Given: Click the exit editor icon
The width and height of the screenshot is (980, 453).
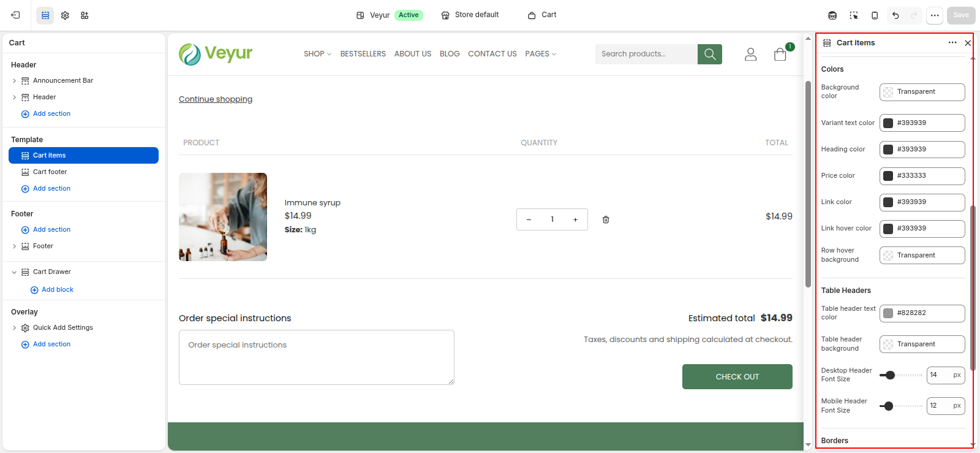Looking at the screenshot, I should tap(15, 15).
